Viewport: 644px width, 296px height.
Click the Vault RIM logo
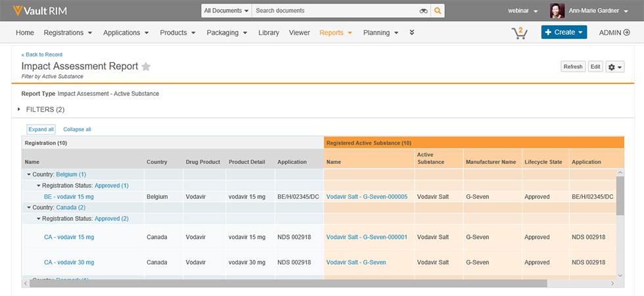tap(39, 11)
